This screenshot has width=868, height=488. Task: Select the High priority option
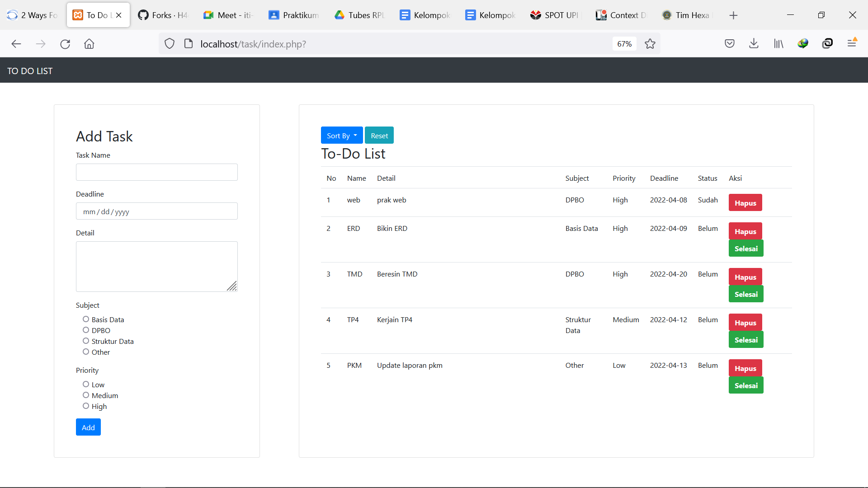(85, 406)
